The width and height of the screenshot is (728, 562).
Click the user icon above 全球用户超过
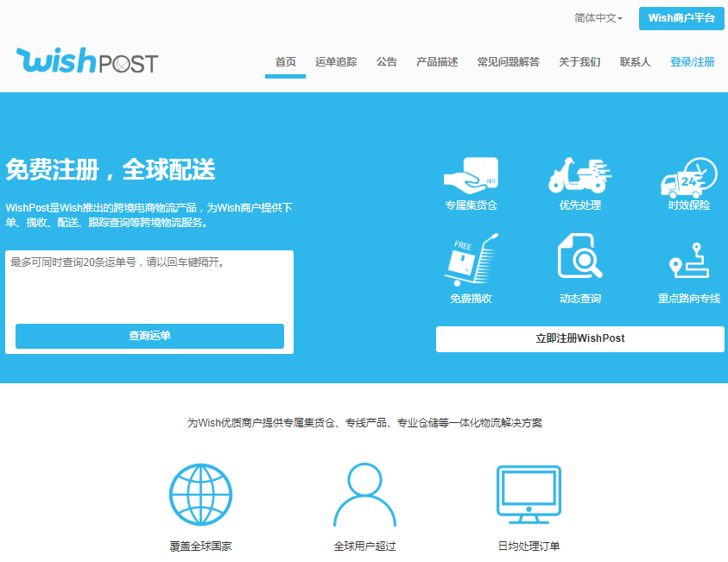[364, 495]
